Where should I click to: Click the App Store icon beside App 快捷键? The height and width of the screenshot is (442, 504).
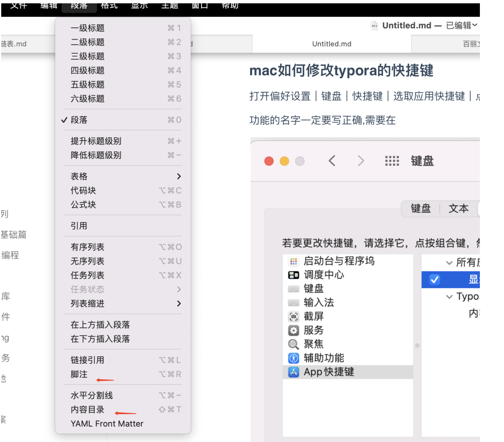click(294, 372)
